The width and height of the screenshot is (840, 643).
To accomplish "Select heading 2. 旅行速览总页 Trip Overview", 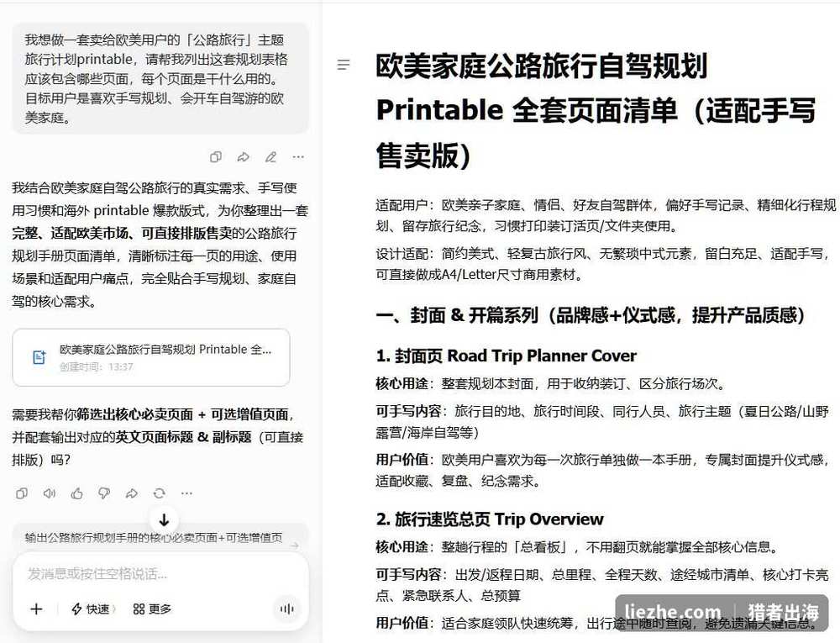I will tap(490, 519).
